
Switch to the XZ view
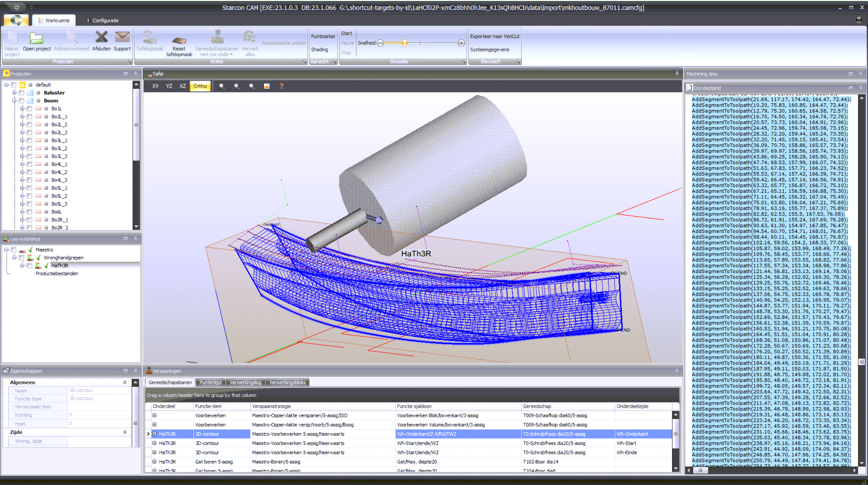pos(182,86)
